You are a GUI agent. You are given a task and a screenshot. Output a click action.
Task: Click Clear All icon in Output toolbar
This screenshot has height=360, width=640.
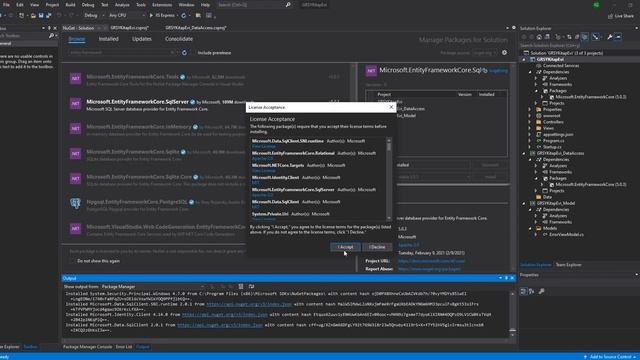coord(241,287)
